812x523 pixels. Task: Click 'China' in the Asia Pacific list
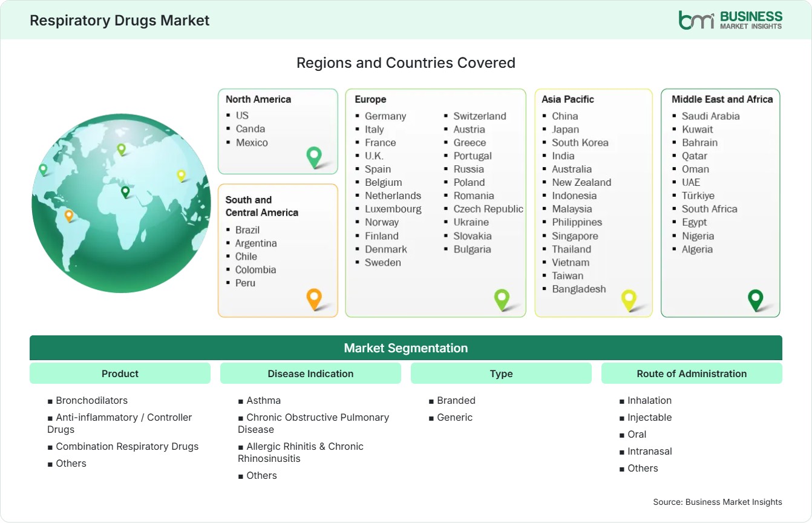click(565, 116)
